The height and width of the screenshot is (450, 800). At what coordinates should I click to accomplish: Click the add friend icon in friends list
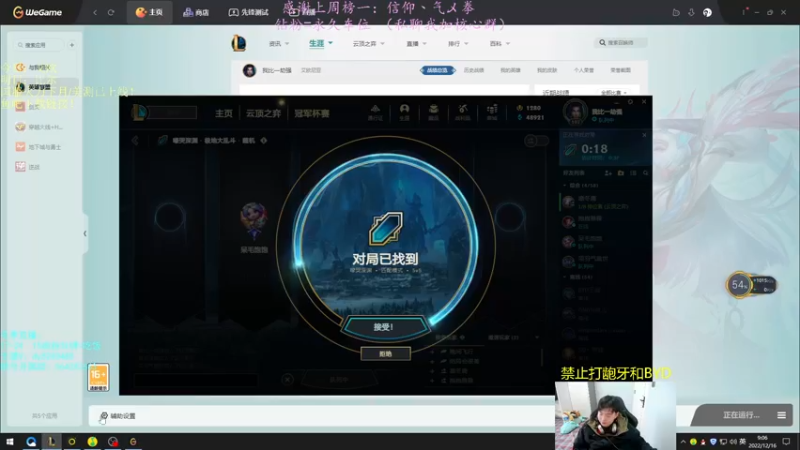click(x=608, y=173)
